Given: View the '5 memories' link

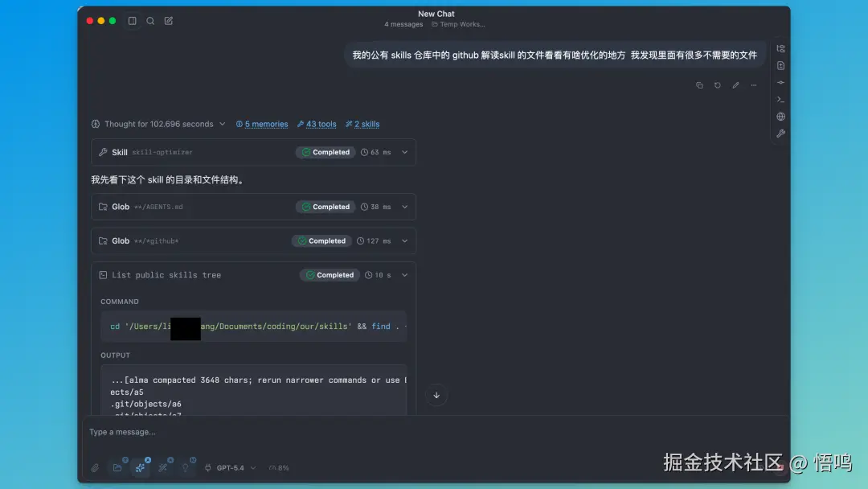Looking at the screenshot, I should coord(266,124).
